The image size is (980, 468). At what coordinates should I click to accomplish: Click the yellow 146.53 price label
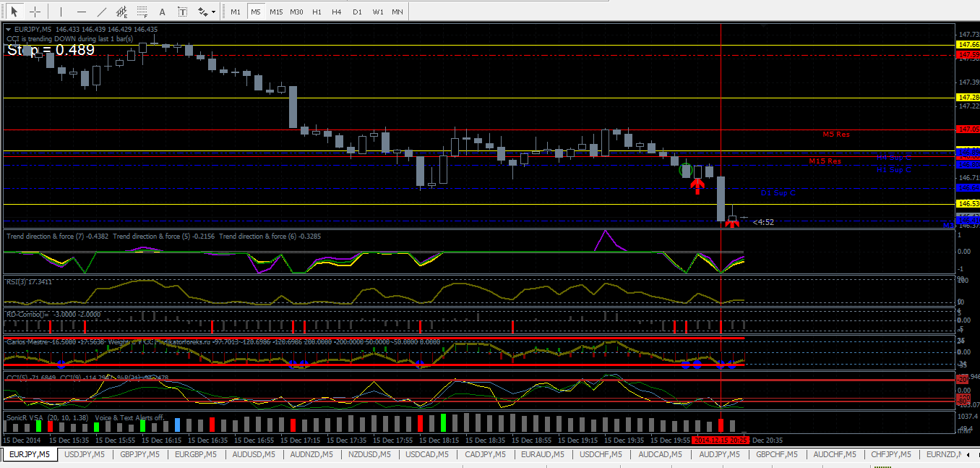point(967,205)
